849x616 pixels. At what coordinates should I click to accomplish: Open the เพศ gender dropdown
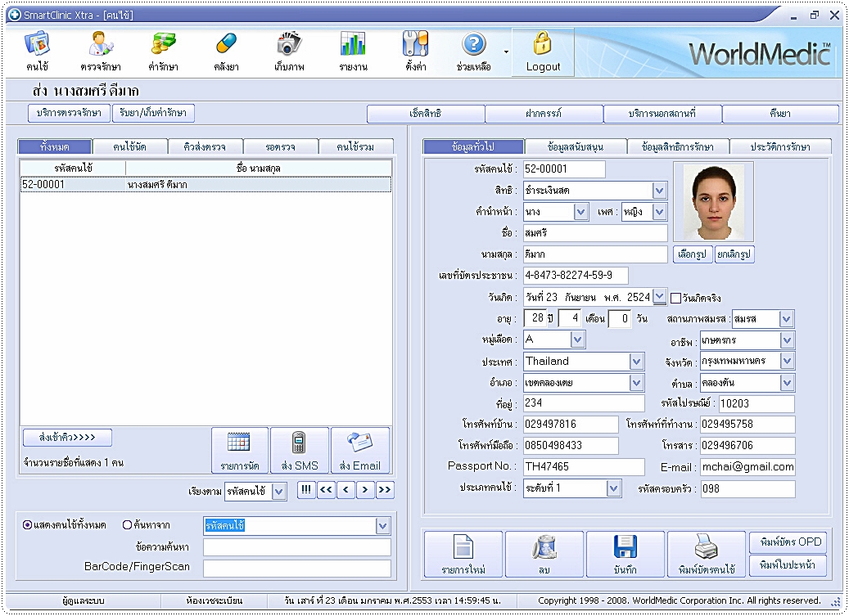(x=659, y=211)
